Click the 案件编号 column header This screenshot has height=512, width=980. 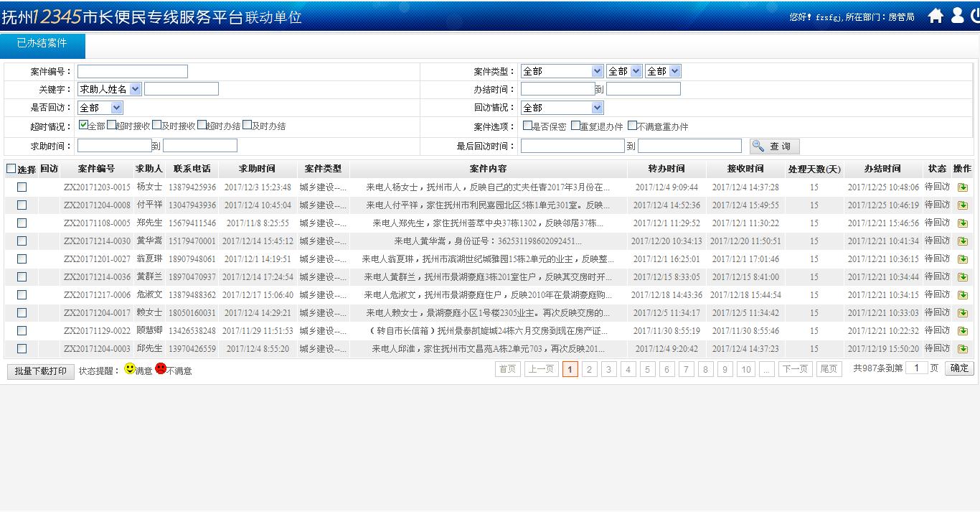[x=96, y=169]
